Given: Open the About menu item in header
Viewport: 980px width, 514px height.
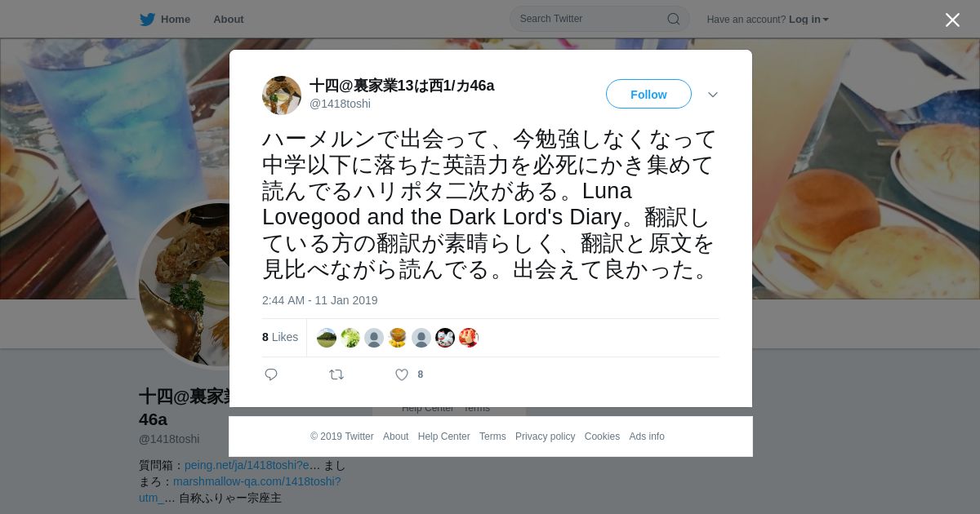Looking at the screenshot, I should coord(229,20).
